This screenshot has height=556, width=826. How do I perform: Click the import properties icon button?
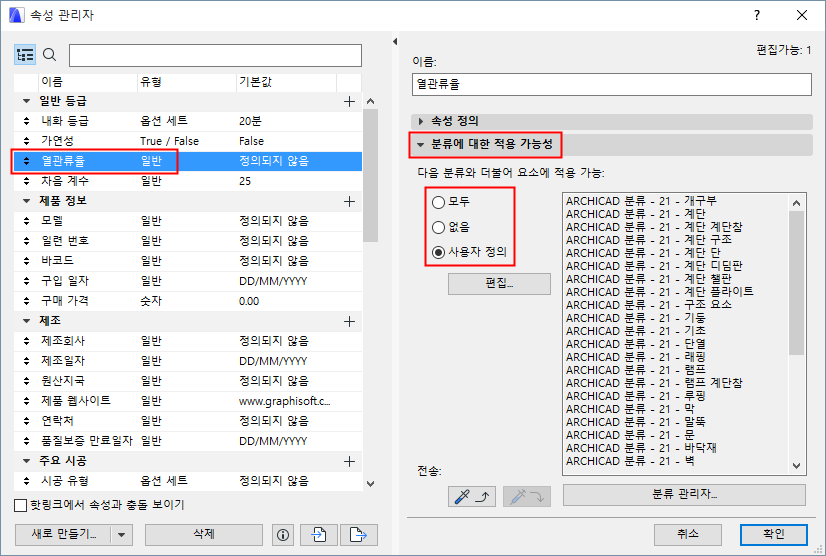click(x=319, y=535)
